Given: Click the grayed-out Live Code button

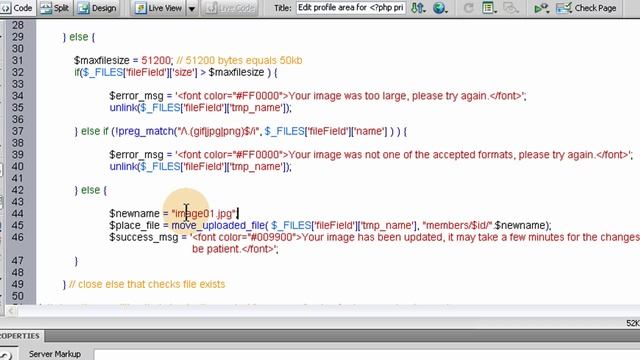Looking at the screenshot, I should [230, 8].
